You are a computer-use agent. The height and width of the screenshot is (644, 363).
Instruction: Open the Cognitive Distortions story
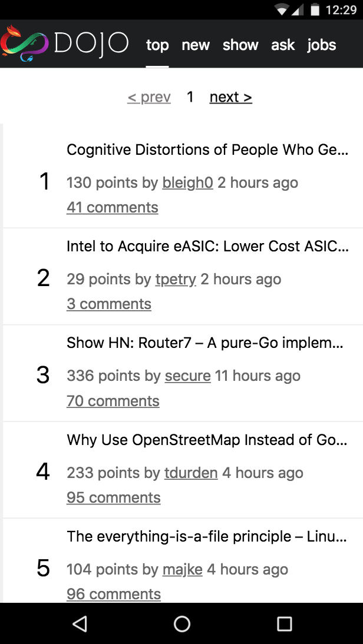[207, 150]
